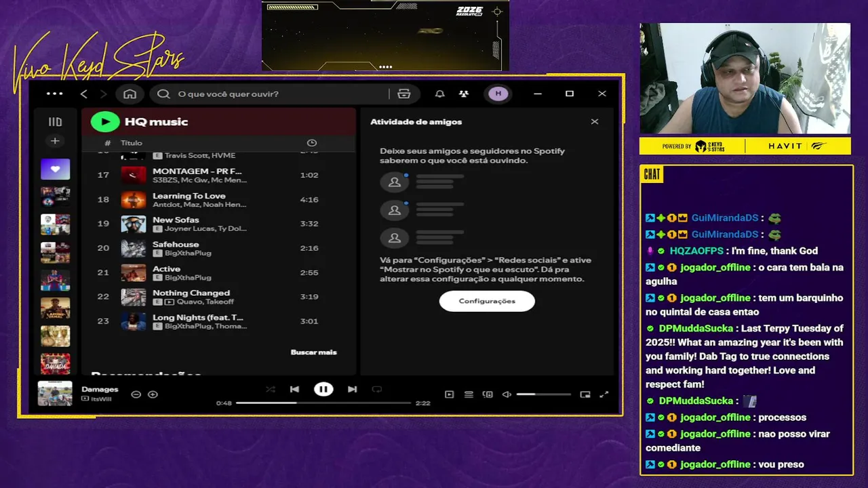Click the search magnifier icon

click(x=163, y=94)
